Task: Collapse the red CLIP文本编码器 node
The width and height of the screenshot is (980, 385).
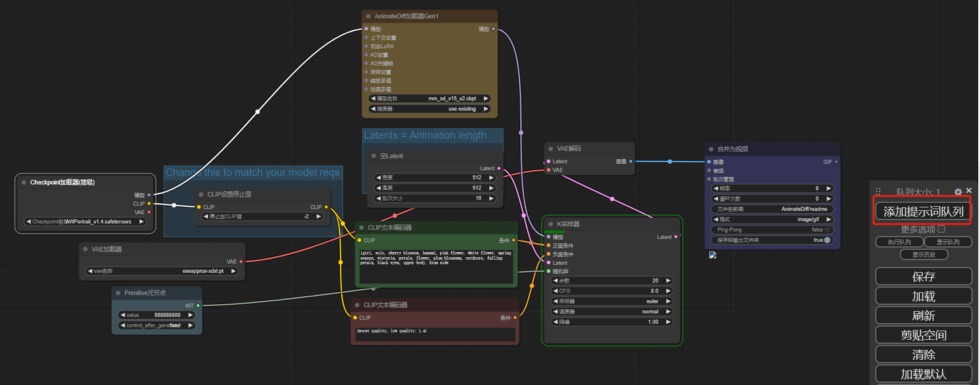Action: (357, 305)
